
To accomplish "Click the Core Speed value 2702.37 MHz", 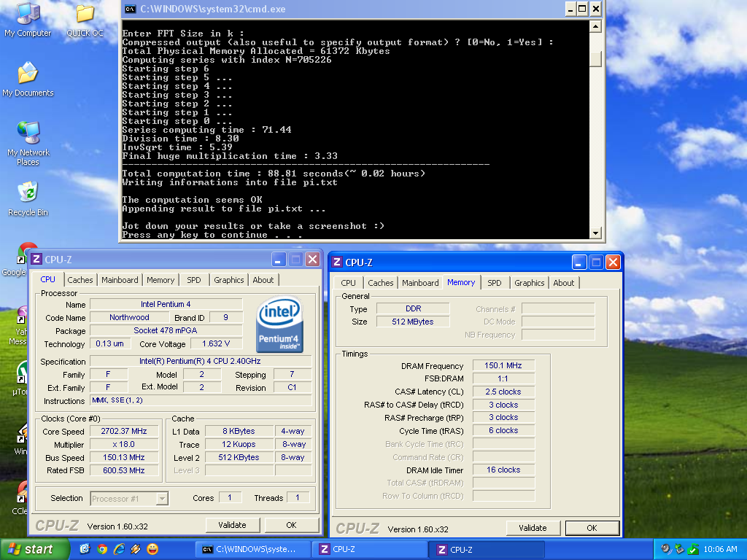I will [x=124, y=431].
